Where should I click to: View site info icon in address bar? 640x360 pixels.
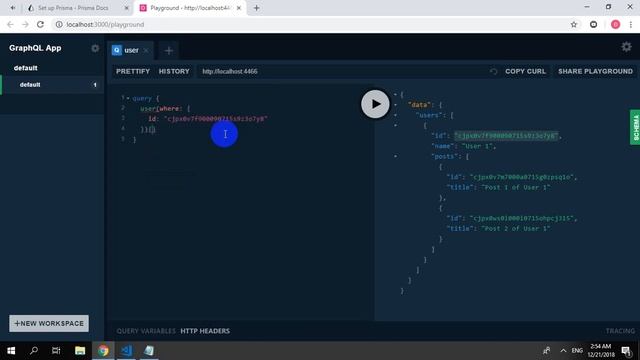(59, 24)
